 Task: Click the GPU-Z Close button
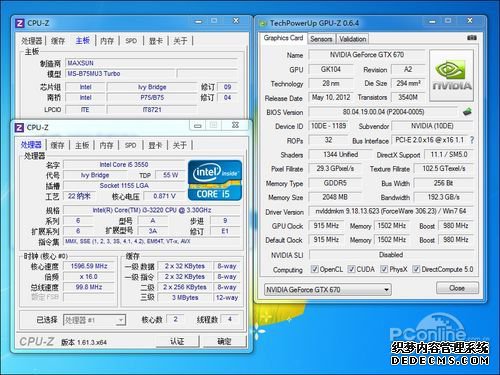click(x=457, y=288)
